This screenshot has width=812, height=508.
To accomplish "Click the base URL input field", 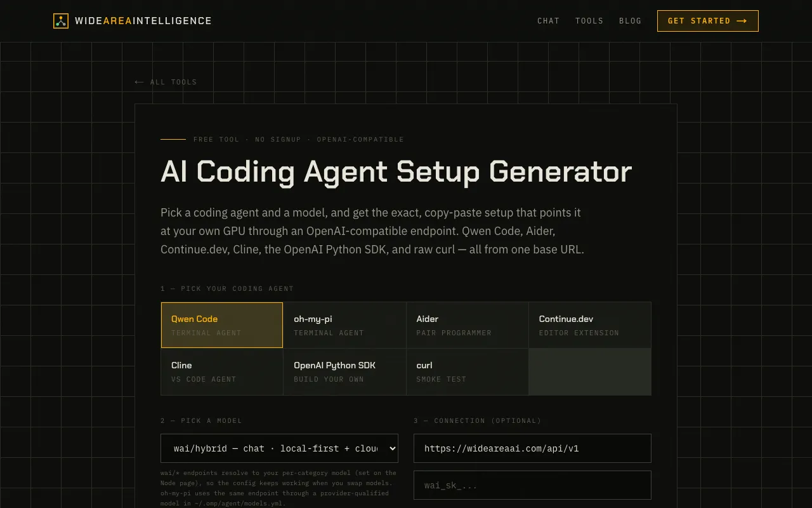I will coord(532,448).
